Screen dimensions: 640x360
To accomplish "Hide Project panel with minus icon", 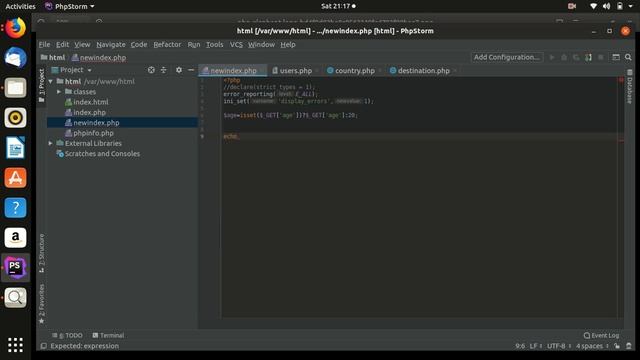I will [191, 70].
